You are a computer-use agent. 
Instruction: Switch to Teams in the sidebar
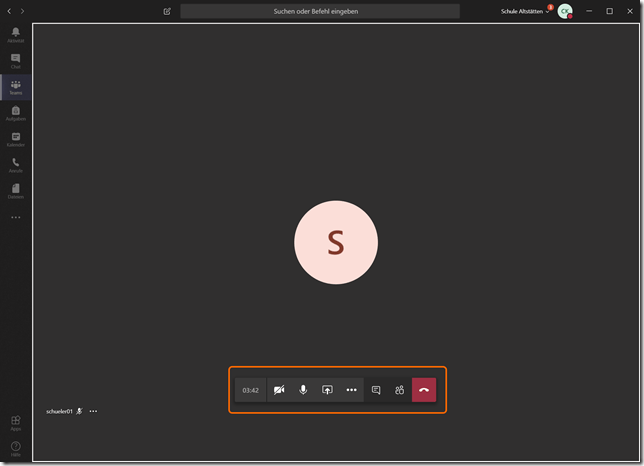pyautogui.click(x=16, y=87)
